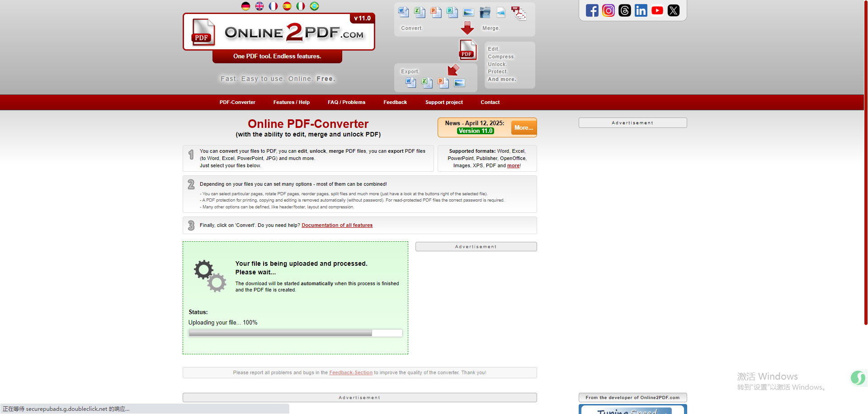Image resolution: width=868 pixels, height=414 pixels.
Task: Click the OpenOffice icon in Convert box
Action: pos(485,12)
